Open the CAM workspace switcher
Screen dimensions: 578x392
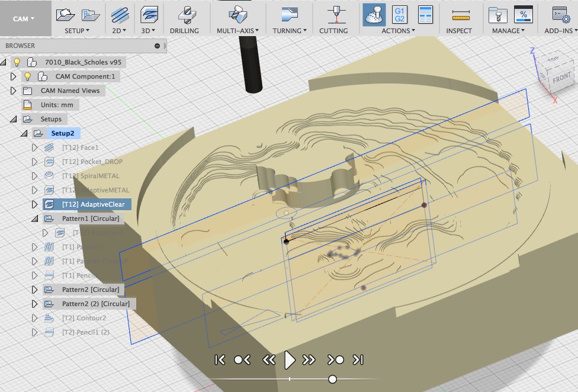24,18
